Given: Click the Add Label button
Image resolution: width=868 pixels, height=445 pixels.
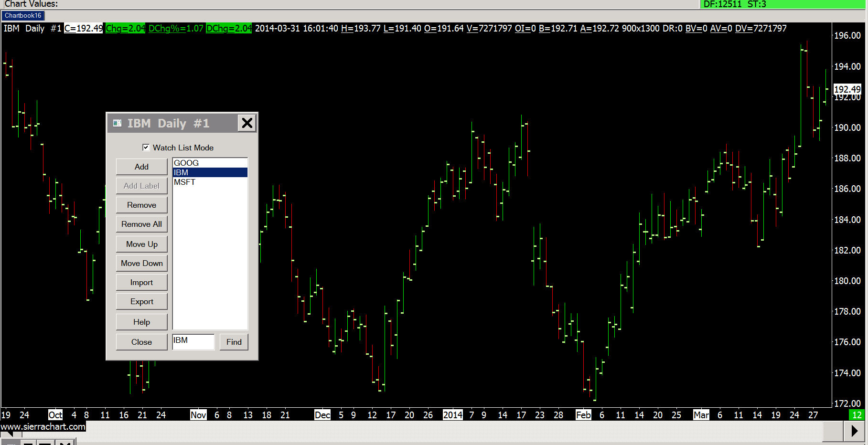Looking at the screenshot, I should point(141,186).
